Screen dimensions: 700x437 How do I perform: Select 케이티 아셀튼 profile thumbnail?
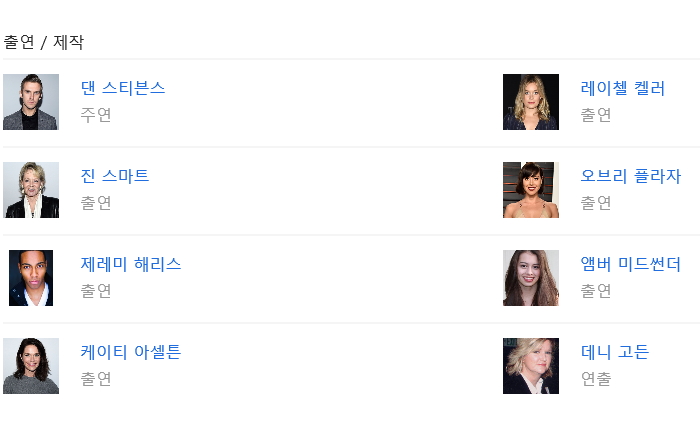click(x=31, y=366)
